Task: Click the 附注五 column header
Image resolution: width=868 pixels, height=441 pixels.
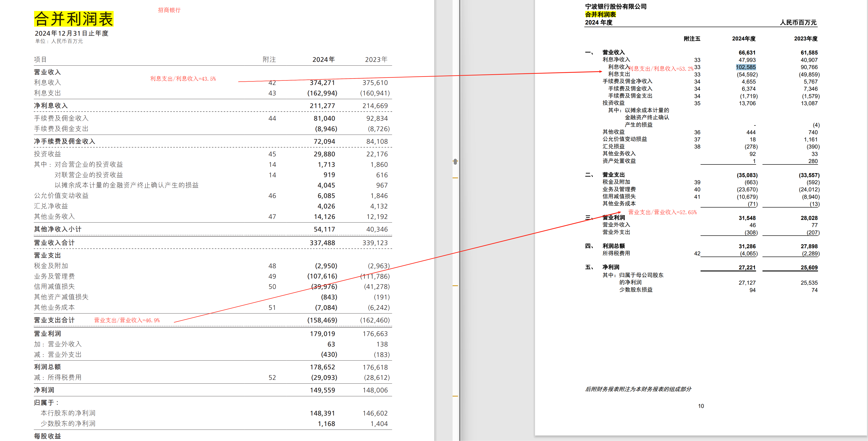Action: tap(692, 39)
